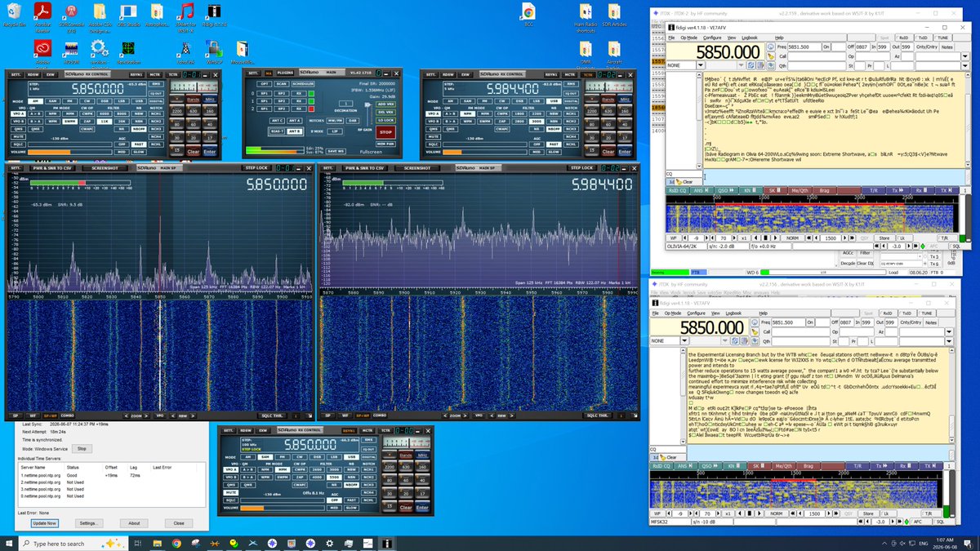
Task: Click the Bands key in top-left RX Control
Action: (x=193, y=99)
